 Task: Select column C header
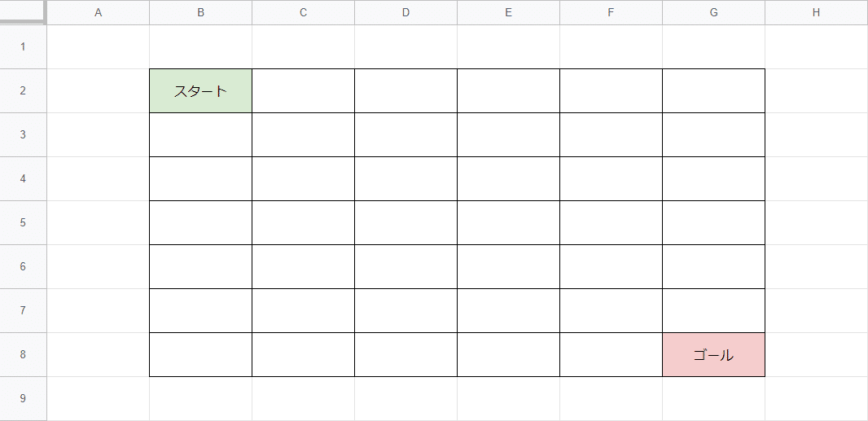point(303,12)
